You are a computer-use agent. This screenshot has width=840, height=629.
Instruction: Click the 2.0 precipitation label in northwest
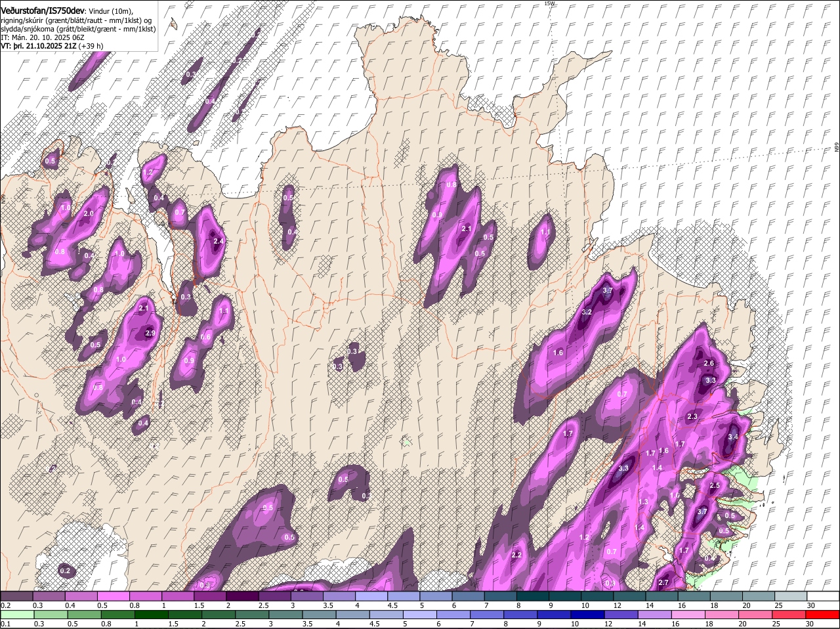click(x=89, y=213)
